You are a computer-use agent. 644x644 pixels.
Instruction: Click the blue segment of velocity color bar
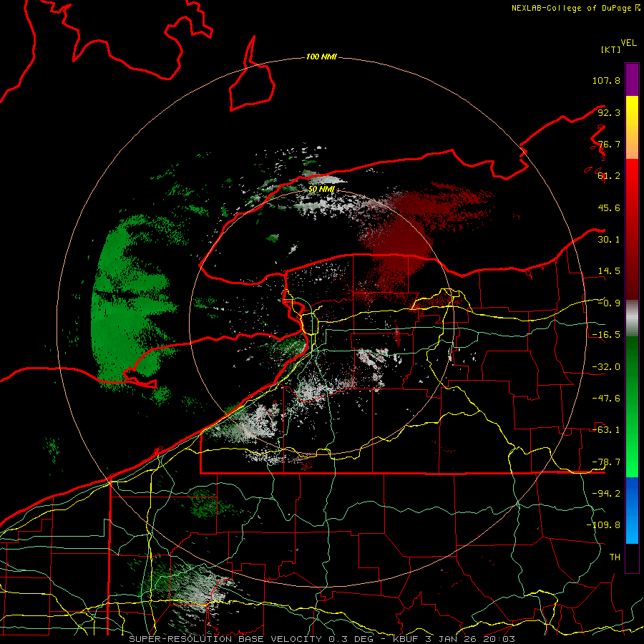tap(632, 510)
